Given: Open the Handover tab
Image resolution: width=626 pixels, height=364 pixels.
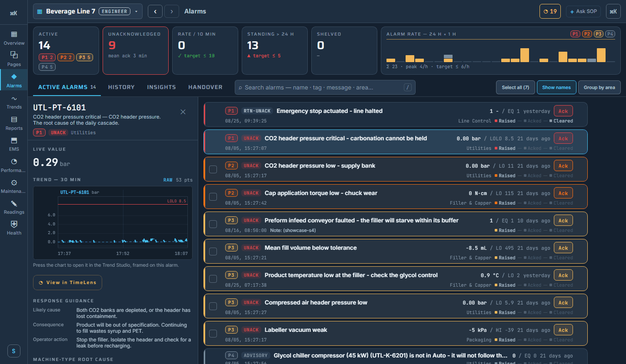Looking at the screenshot, I should (x=205, y=87).
